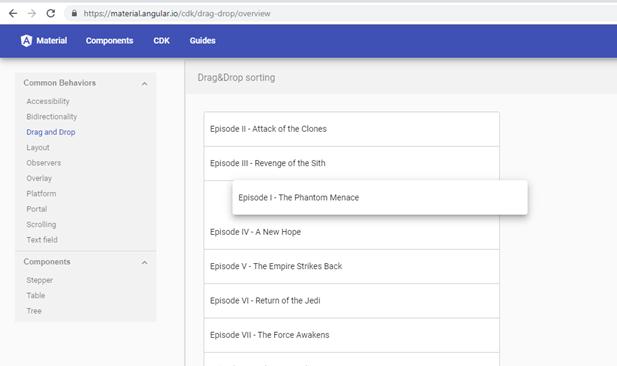Image resolution: width=617 pixels, height=366 pixels.
Task: Go to the Accessibility page
Action: coord(48,101)
